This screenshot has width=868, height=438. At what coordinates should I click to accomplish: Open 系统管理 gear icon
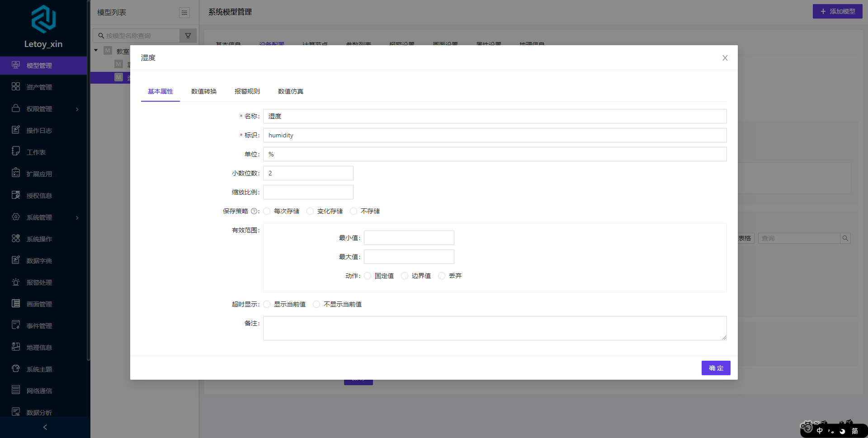point(16,217)
